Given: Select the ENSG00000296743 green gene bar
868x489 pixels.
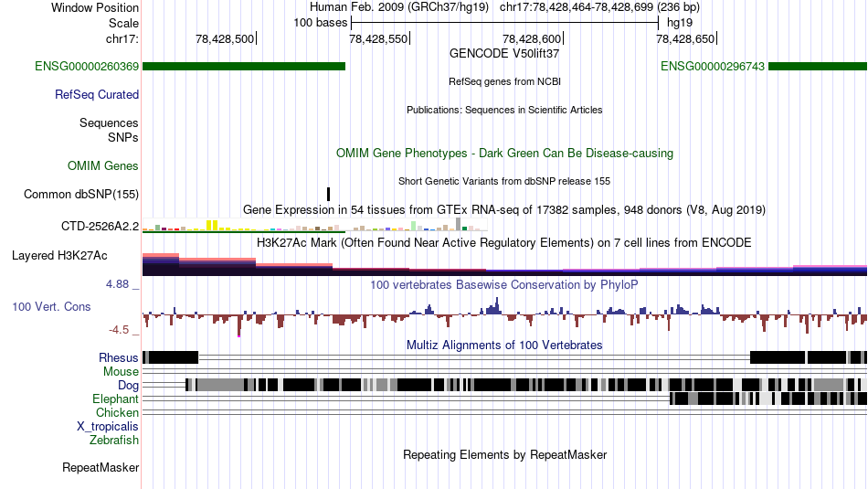Looking at the screenshot, I should click(818, 67).
